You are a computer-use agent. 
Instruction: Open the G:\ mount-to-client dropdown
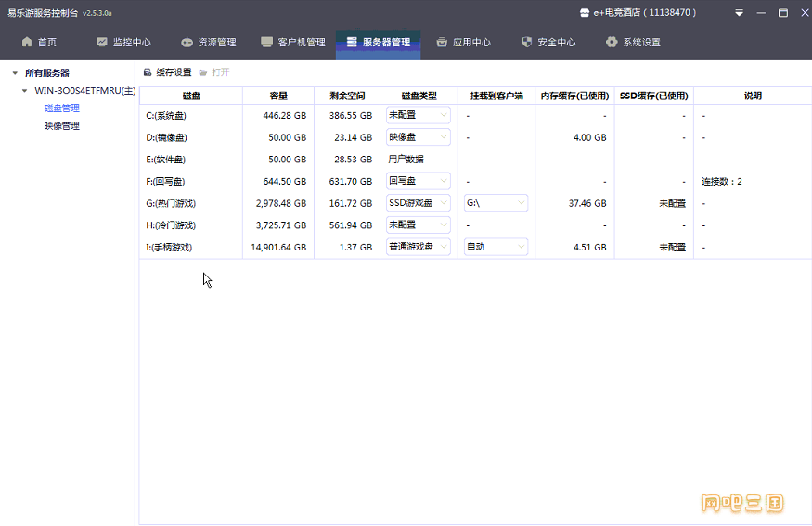click(496, 203)
